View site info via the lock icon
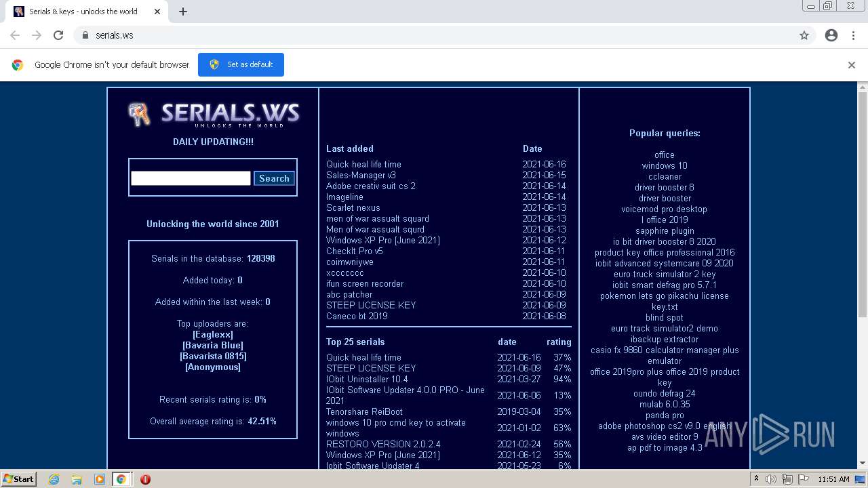Image resolution: width=868 pixels, height=488 pixels. [85, 35]
